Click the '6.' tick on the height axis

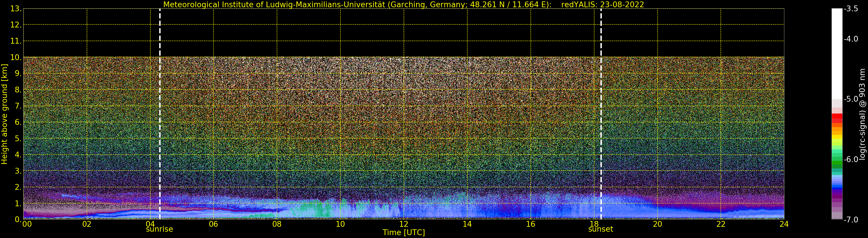(18, 122)
